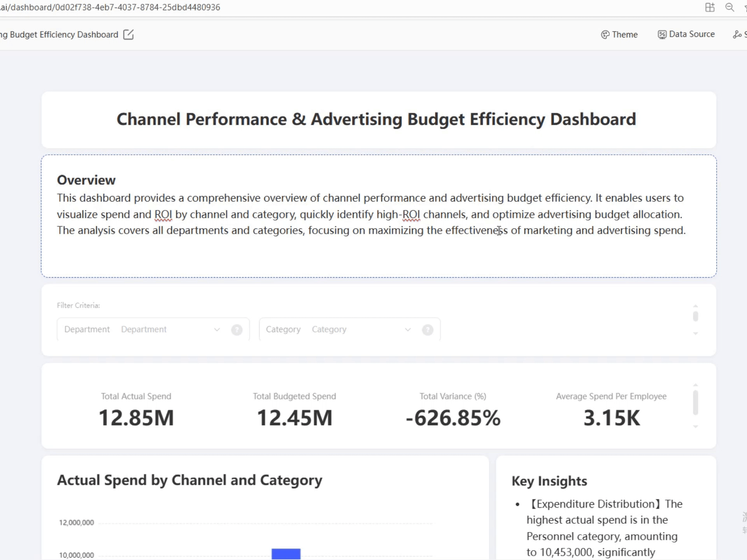Click the browser address bar URL
Image resolution: width=747 pixels, height=560 pixels.
110,7
